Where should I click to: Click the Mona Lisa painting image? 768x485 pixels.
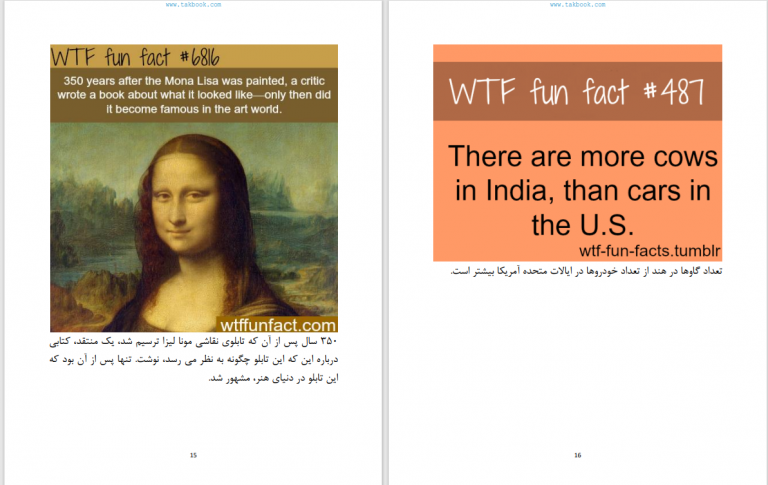tap(194, 227)
